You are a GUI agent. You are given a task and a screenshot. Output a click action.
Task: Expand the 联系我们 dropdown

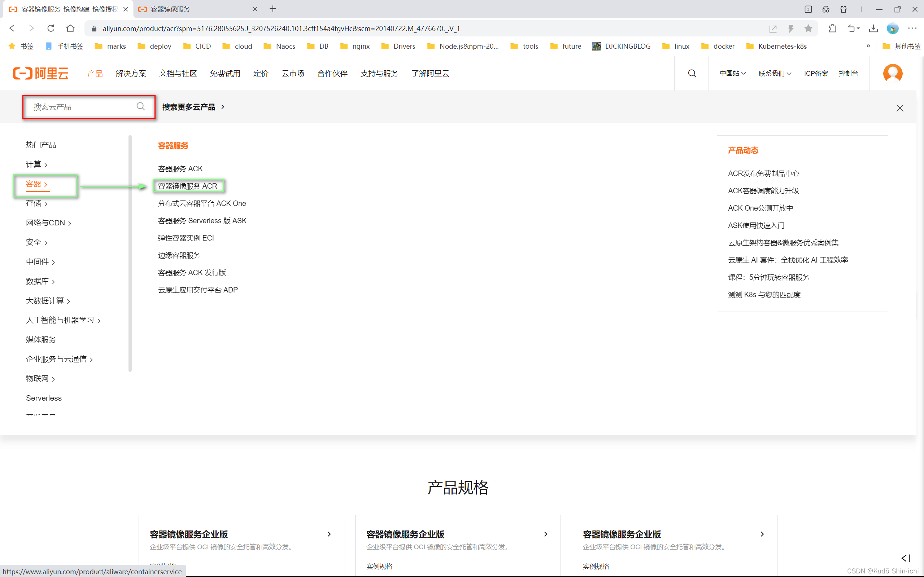pyautogui.click(x=774, y=73)
